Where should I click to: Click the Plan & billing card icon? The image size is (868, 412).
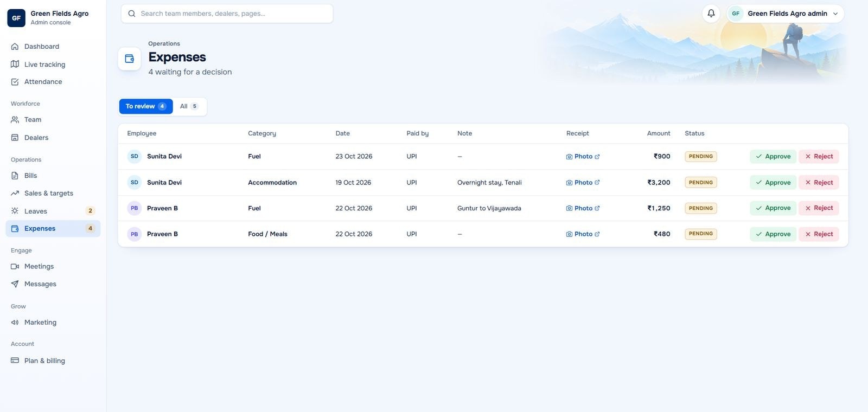(x=15, y=360)
